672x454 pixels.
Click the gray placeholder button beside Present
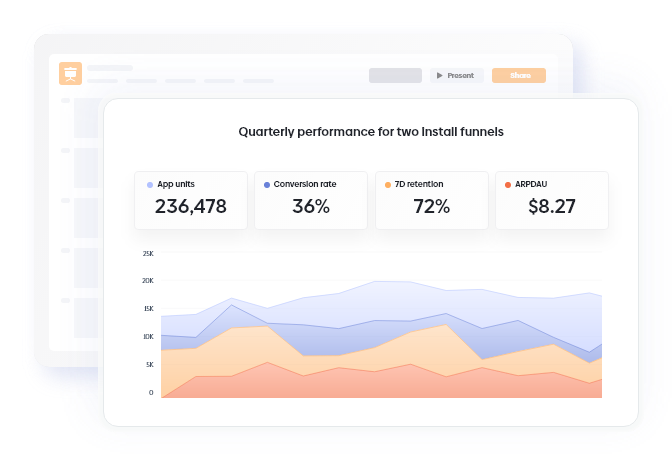pyautogui.click(x=395, y=75)
